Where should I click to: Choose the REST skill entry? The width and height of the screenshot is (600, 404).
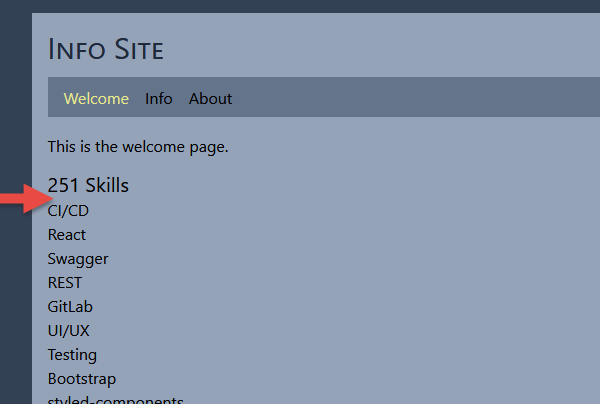click(x=65, y=282)
